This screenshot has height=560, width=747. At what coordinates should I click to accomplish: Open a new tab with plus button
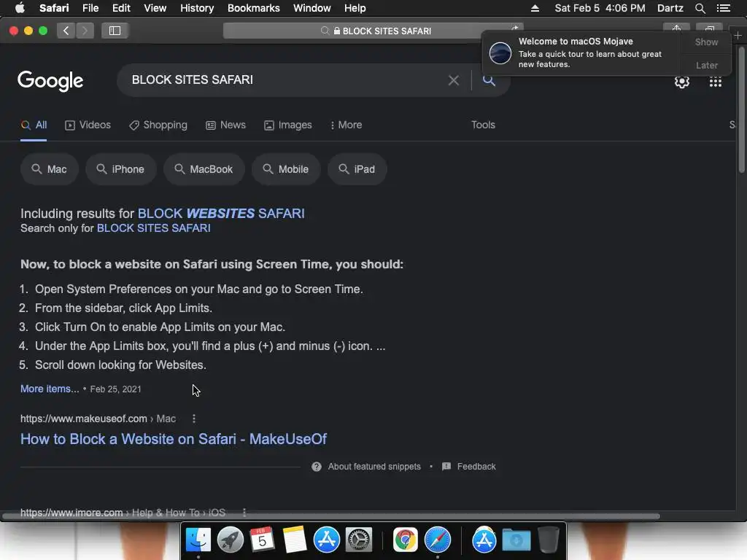pyautogui.click(x=738, y=36)
